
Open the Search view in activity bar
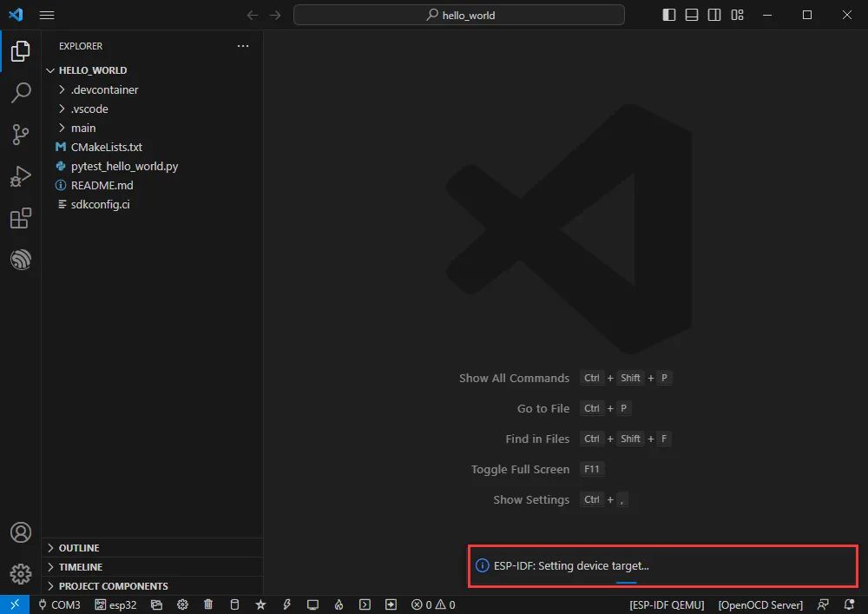point(21,92)
